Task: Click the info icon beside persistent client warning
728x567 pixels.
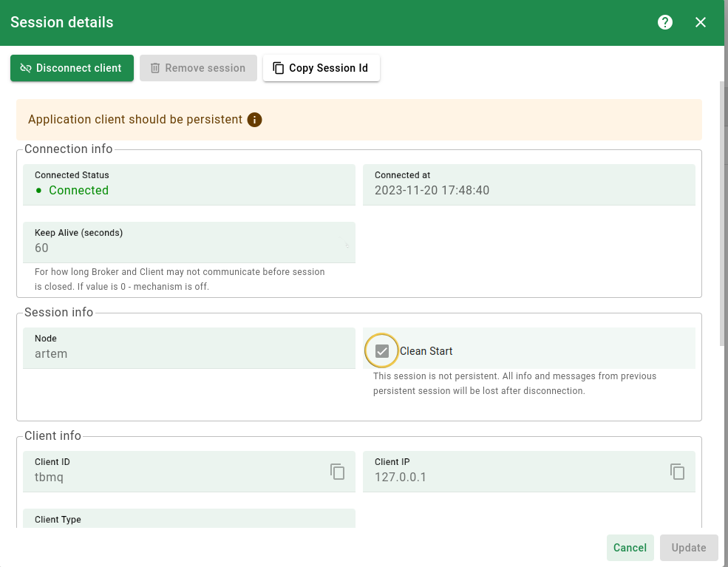Action: pos(255,120)
